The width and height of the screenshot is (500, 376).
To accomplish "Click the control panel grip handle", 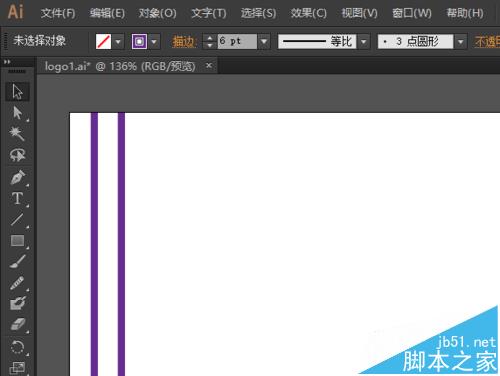I will pyautogui.click(x=5, y=42).
